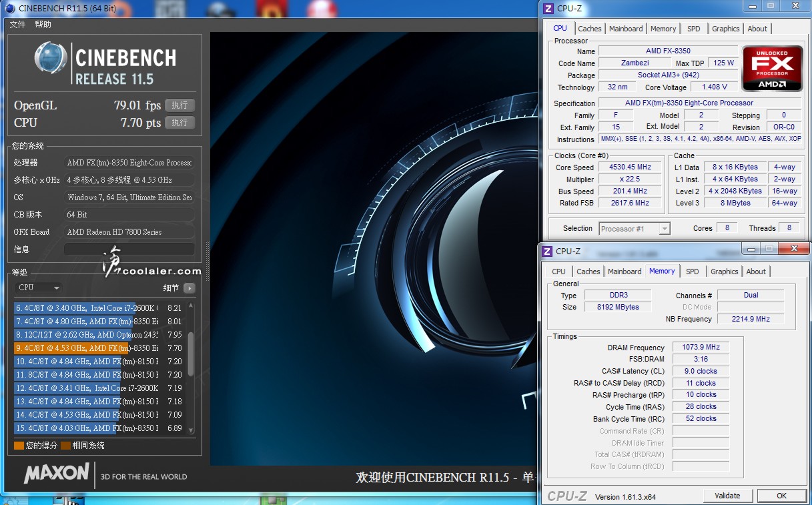
Task: Open the Processor #1 selection dropdown
Action: pos(635,229)
